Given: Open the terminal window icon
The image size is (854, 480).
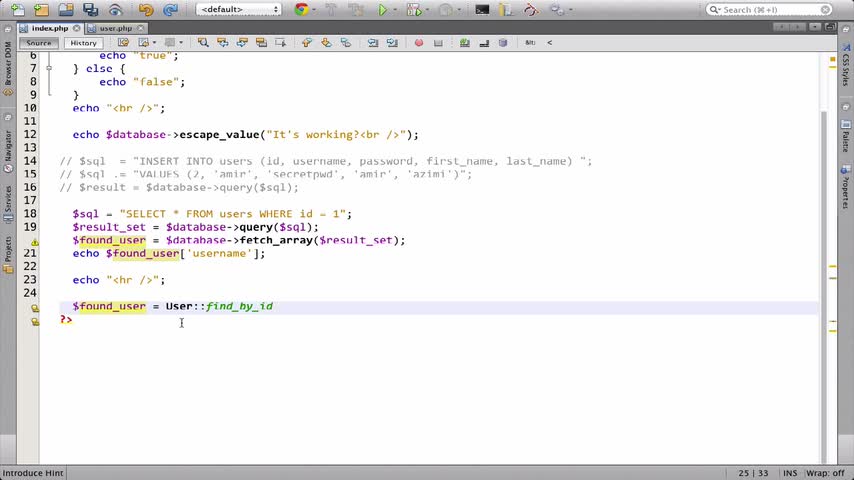Looking at the screenshot, I should (482, 9).
